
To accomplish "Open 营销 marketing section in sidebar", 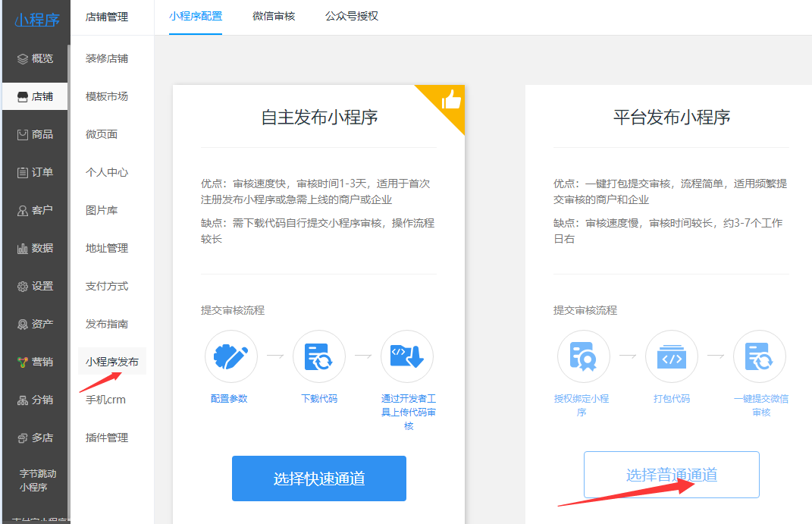I will click(x=35, y=362).
